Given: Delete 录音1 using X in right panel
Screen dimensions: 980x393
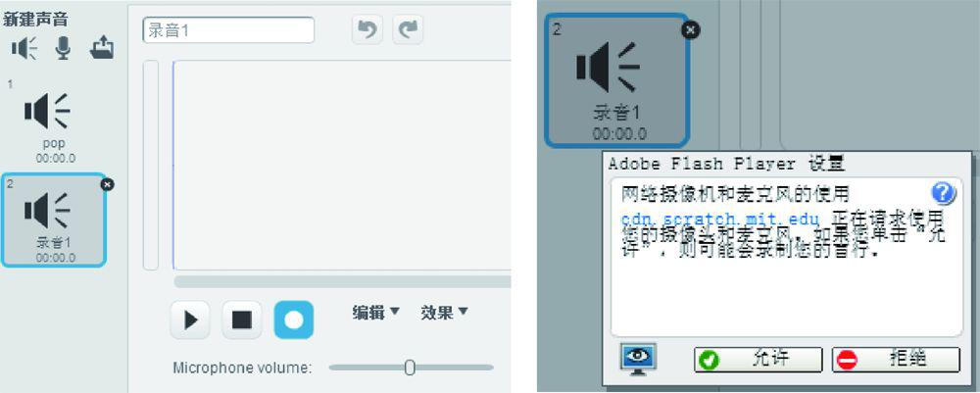Looking at the screenshot, I should point(690,30).
